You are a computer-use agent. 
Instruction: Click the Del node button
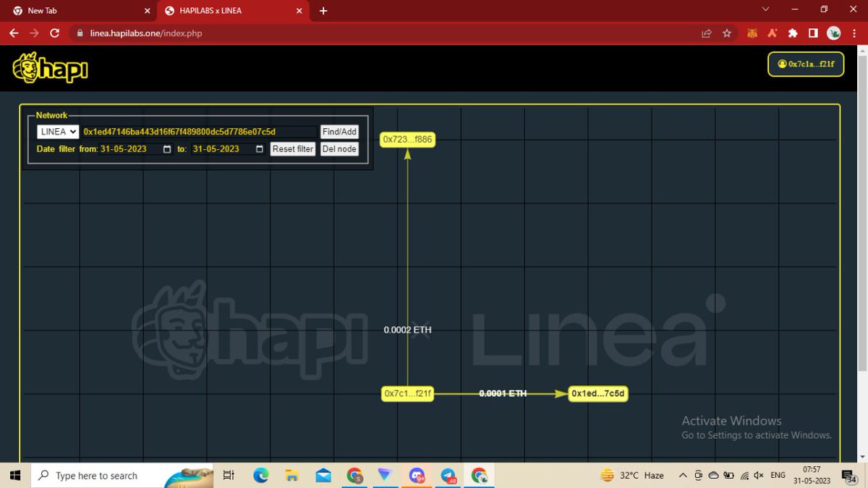(339, 149)
